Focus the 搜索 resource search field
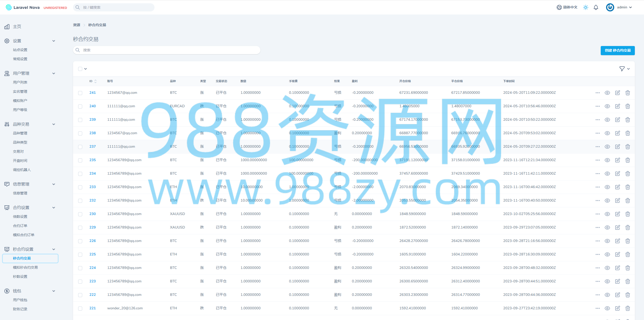This screenshot has width=644, height=320. point(167,50)
